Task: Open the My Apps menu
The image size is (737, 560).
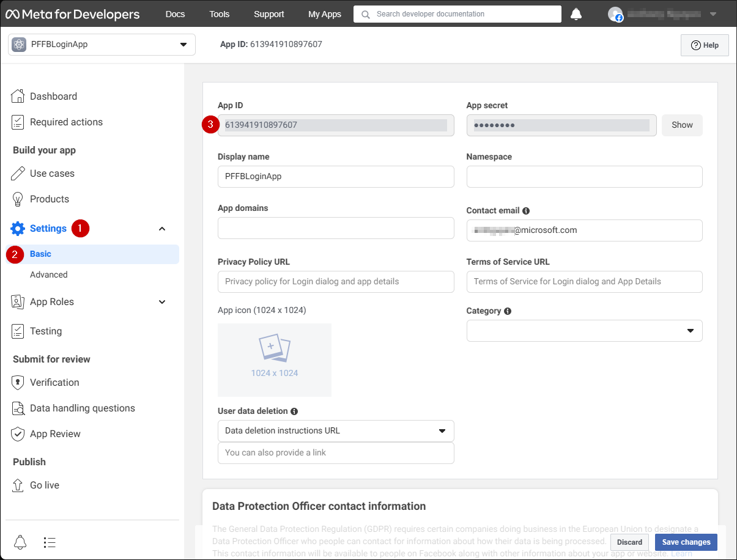Action: 324,13
